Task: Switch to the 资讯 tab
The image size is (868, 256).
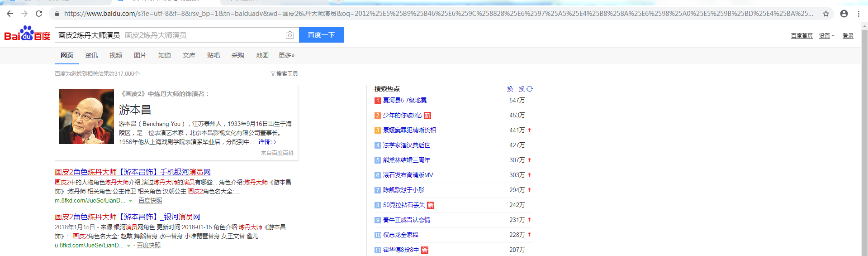Action: pyautogui.click(x=91, y=55)
